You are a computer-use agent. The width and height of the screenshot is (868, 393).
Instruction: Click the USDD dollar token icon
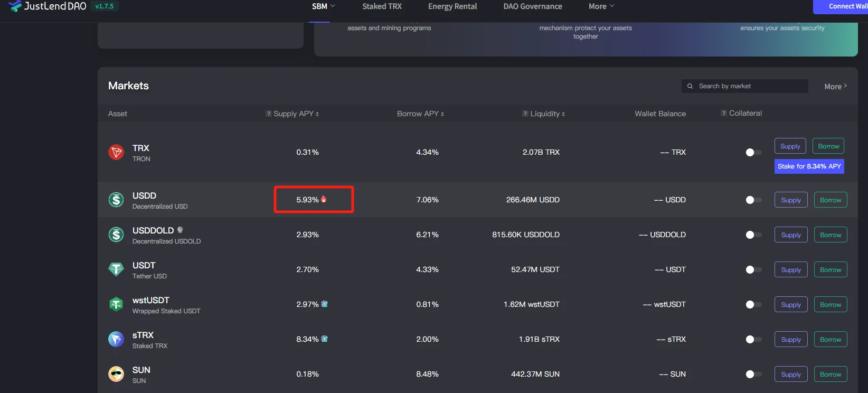pos(116,200)
